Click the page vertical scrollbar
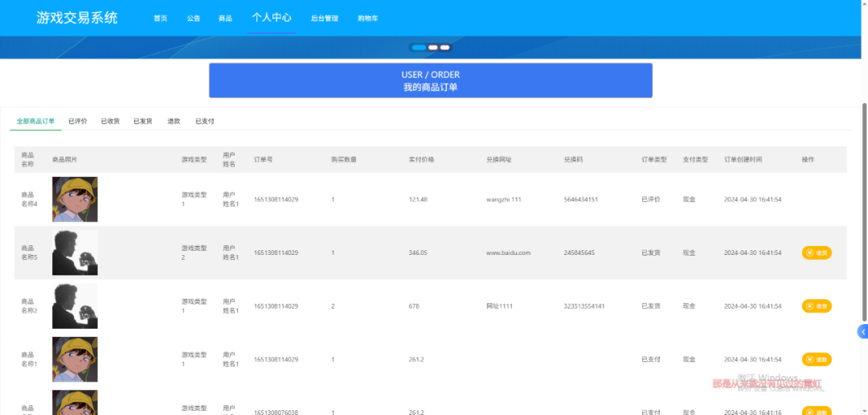The height and width of the screenshot is (415, 868). [865, 211]
